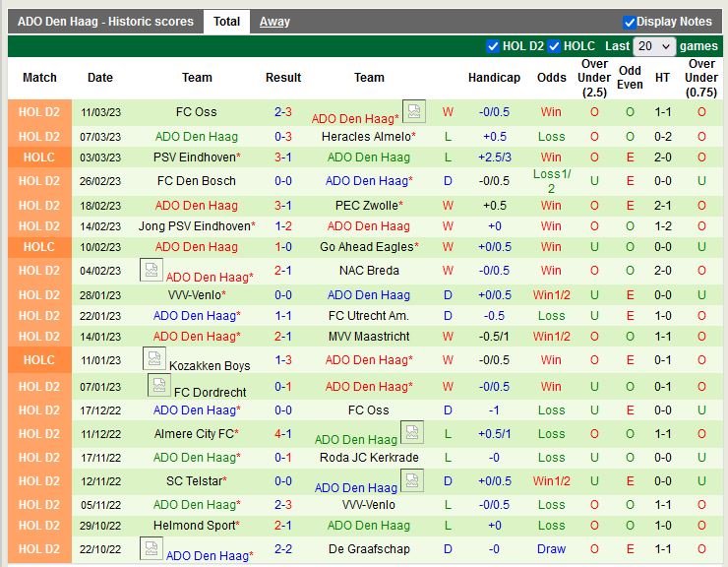Toggle the Display Notes checkbox

(629, 22)
